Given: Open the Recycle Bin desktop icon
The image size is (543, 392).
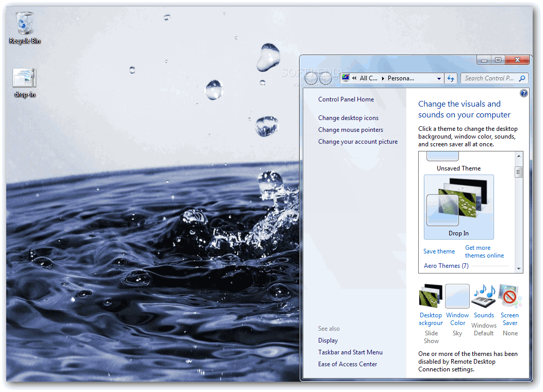Looking at the screenshot, I should [25, 28].
